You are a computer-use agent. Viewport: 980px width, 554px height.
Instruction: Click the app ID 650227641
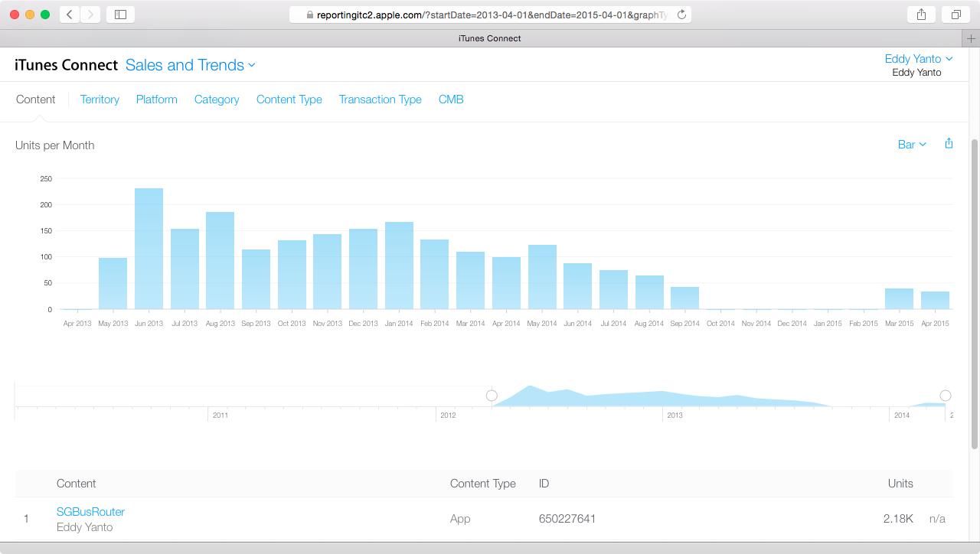[x=567, y=519]
